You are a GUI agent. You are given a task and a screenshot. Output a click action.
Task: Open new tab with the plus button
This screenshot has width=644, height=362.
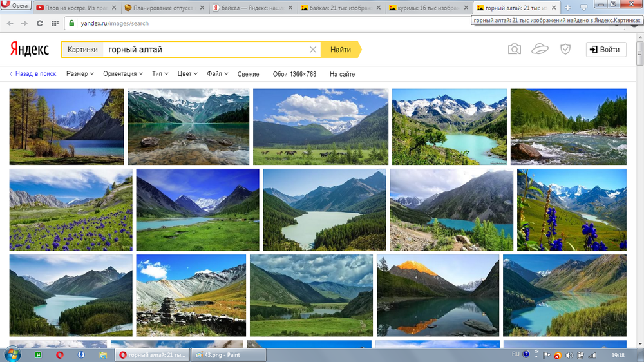568,8
